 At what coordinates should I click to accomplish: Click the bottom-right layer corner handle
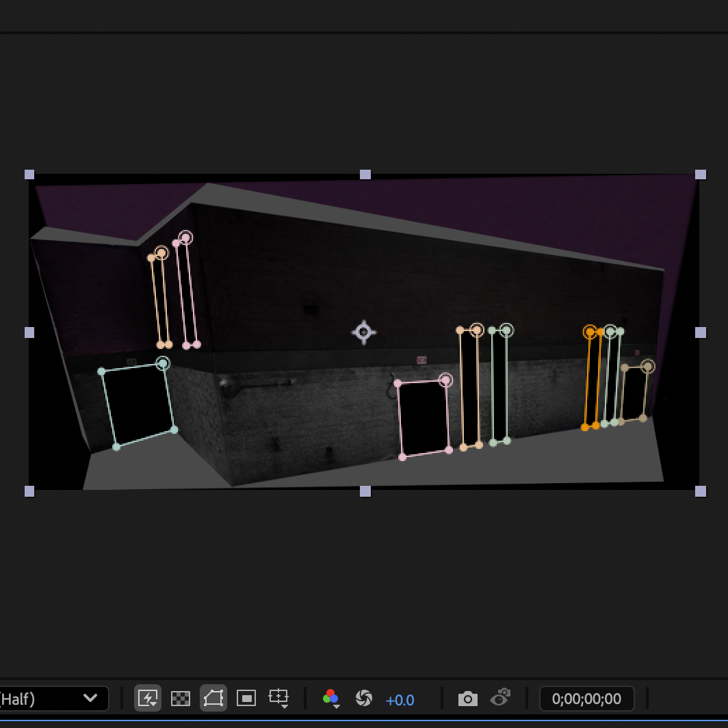(699, 491)
